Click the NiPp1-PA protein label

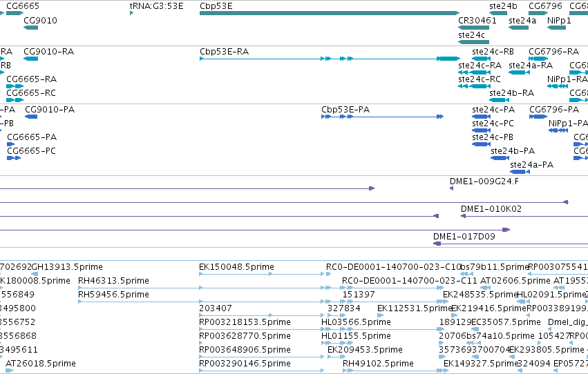pyautogui.click(x=568, y=124)
